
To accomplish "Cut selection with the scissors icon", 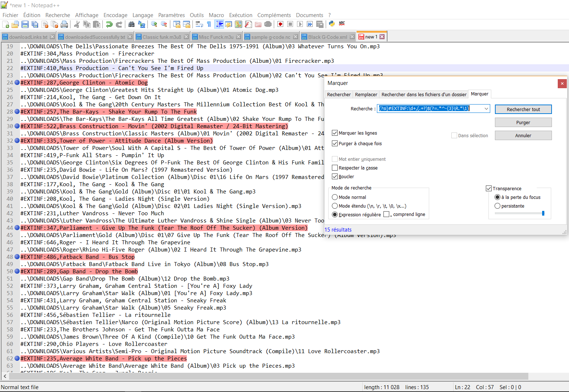I will pyautogui.click(x=77, y=24).
